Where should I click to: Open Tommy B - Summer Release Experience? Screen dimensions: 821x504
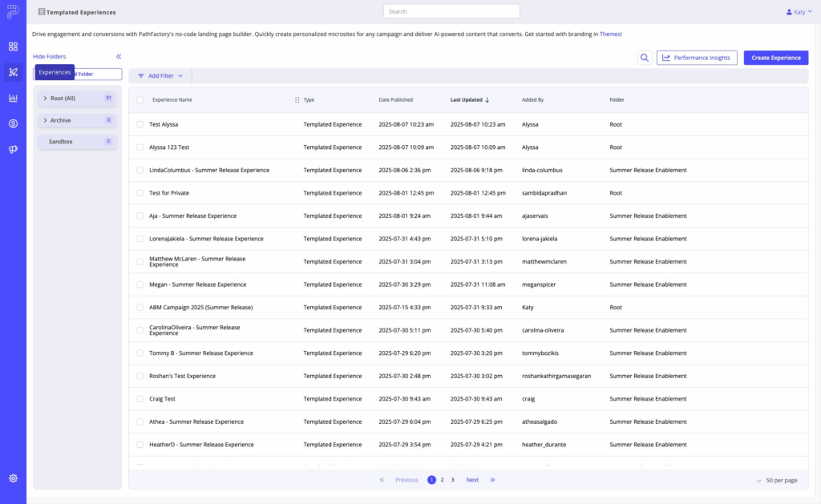tap(201, 353)
